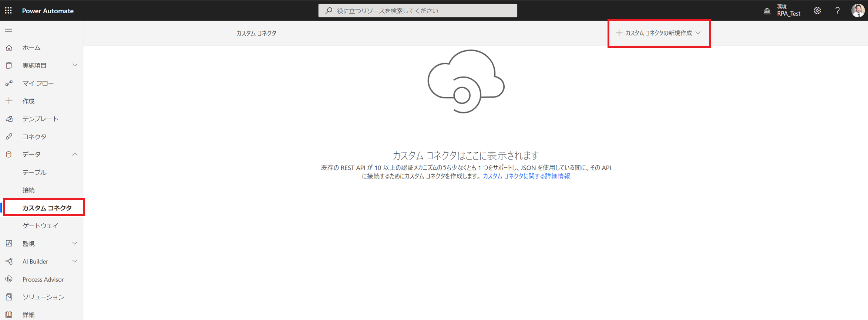Screen dimensions: 868x320
Task: Open the app launcher waffle icon
Action: coord(9,10)
